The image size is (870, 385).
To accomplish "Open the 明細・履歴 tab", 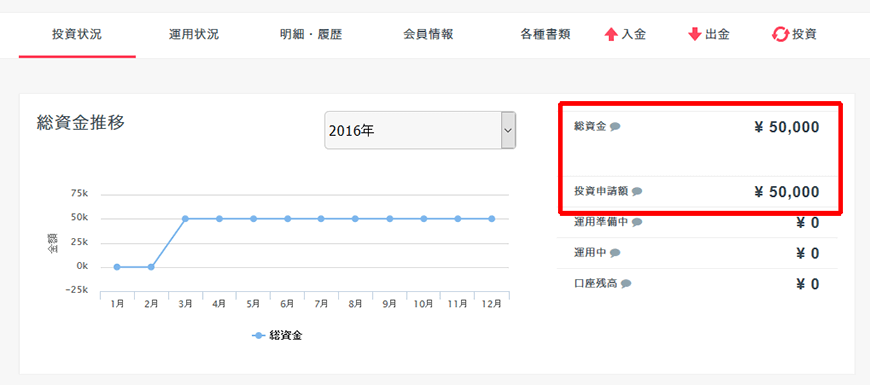I will click(x=311, y=34).
